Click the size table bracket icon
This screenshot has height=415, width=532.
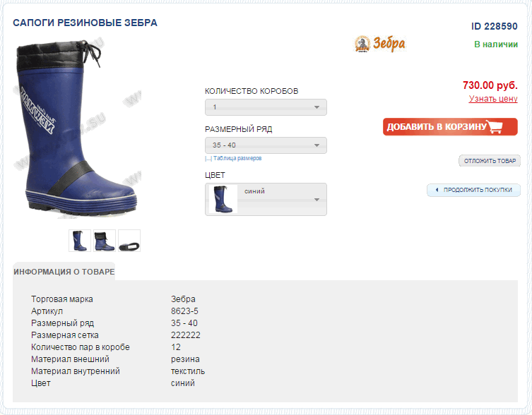click(208, 158)
